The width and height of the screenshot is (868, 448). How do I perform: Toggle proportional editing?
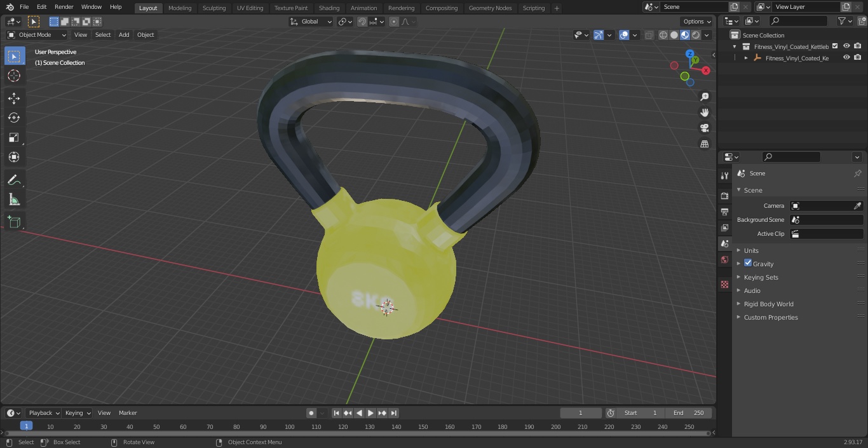click(394, 22)
